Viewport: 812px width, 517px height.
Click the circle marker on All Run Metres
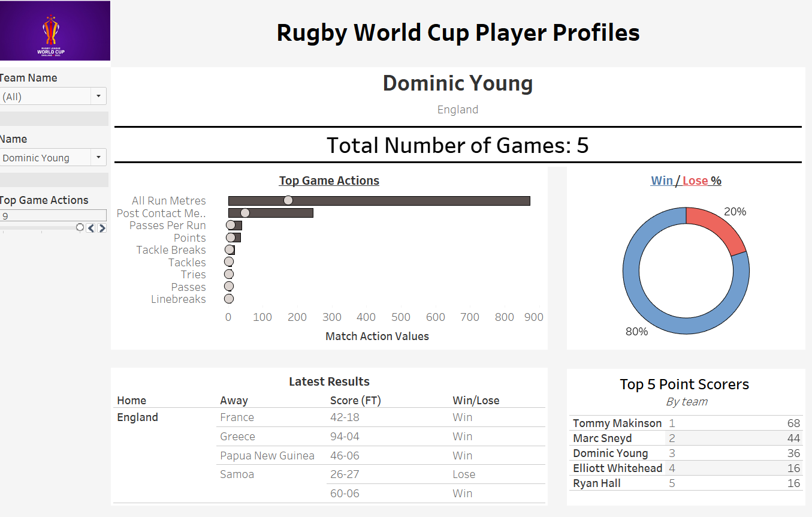tap(288, 200)
